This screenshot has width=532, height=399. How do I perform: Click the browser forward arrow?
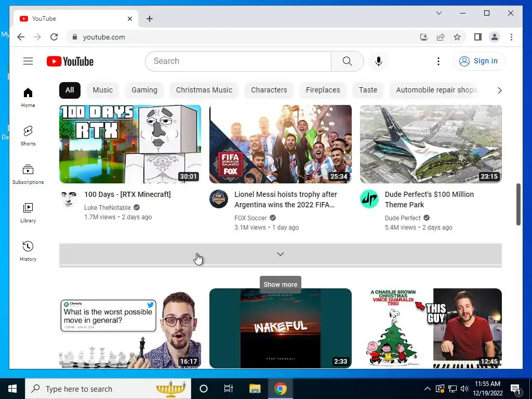pyautogui.click(x=37, y=37)
